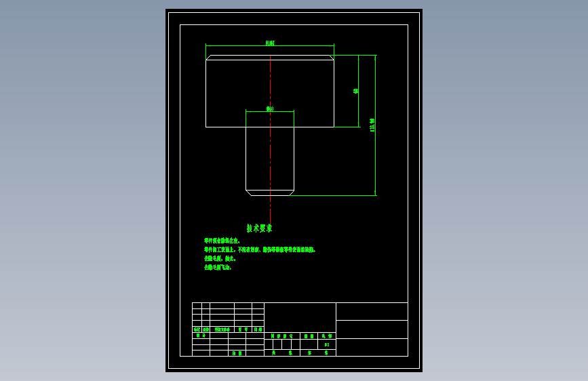
Task: Click the "签字" title block cell
Action: [243, 329]
